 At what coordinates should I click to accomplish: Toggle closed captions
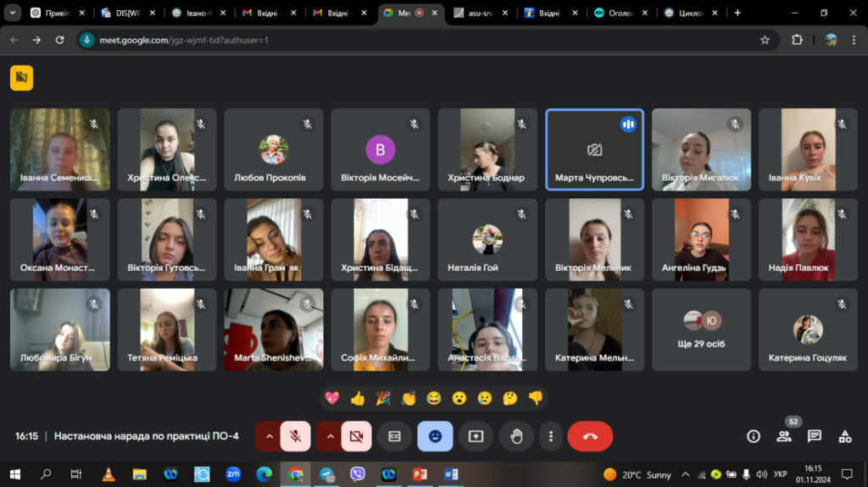394,436
